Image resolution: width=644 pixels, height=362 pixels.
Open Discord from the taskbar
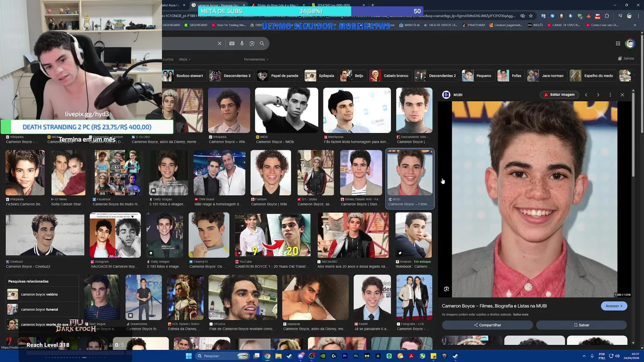(301, 356)
